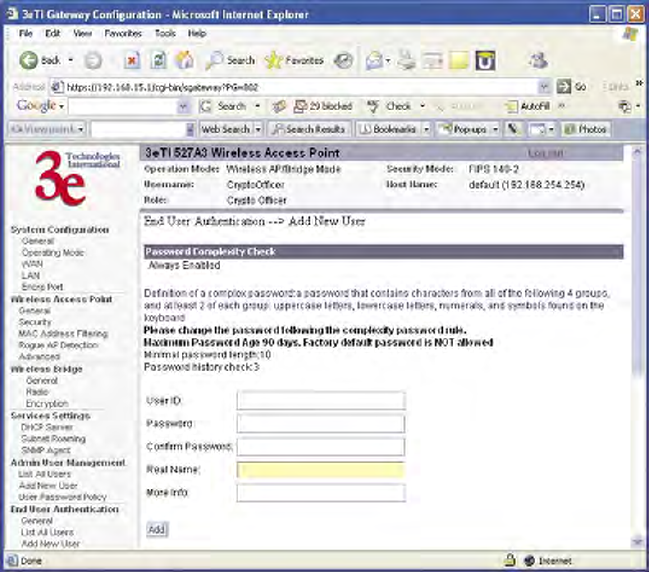This screenshot has height=572, width=649.
Task: Open the View menu
Action: [x=82, y=34]
